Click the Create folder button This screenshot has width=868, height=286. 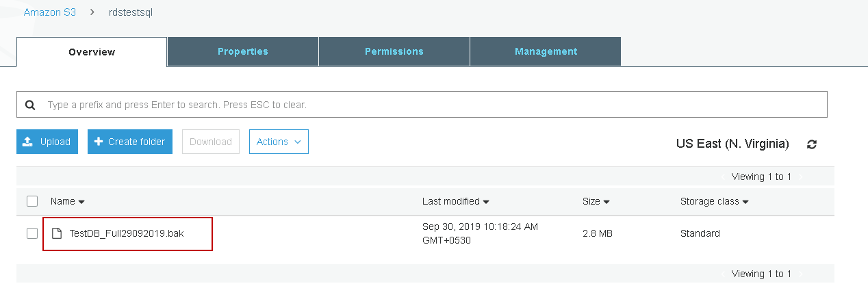click(x=130, y=142)
